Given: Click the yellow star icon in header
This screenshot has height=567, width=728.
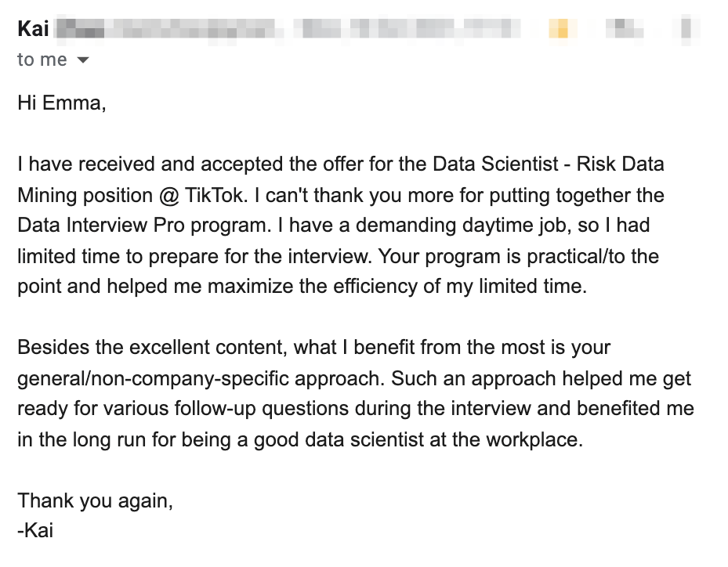Looking at the screenshot, I should (x=562, y=28).
